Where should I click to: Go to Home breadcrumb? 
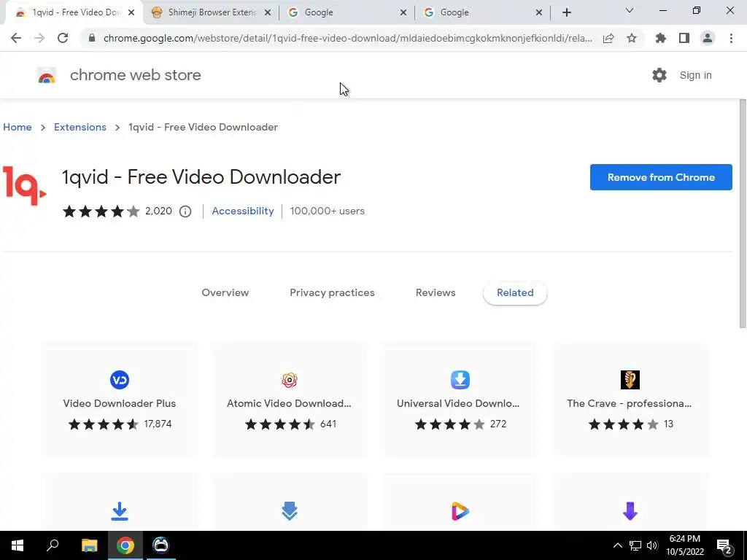[x=18, y=127]
